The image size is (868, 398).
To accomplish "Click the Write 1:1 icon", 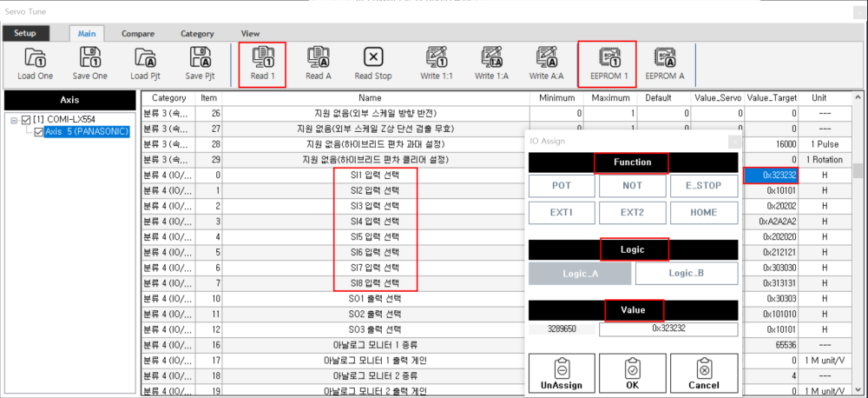I will (x=436, y=56).
